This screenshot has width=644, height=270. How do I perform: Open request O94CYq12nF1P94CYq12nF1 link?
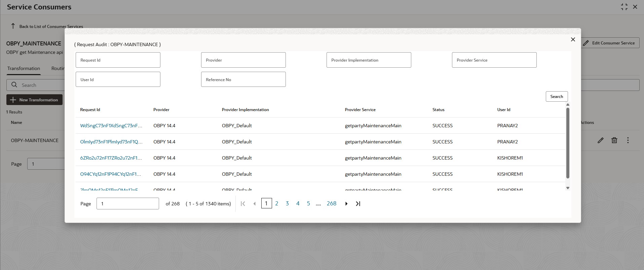pyautogui.click(x=111, y=174)
